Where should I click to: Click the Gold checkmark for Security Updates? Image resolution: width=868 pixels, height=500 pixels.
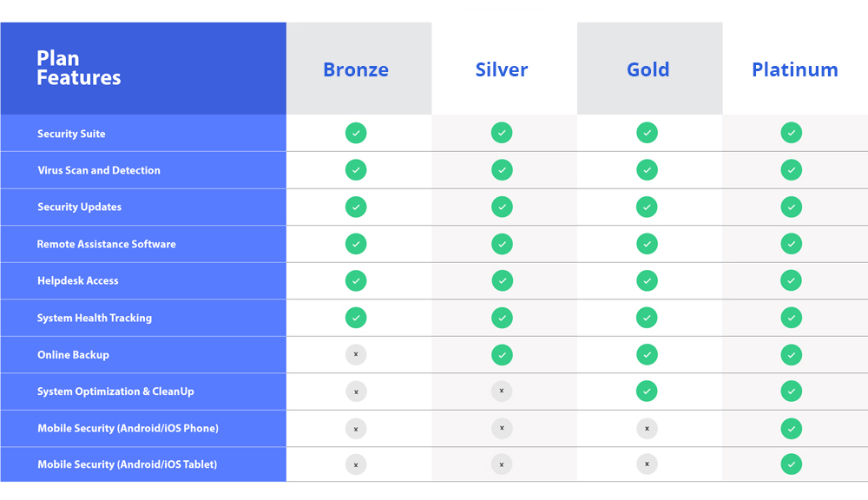click(648, 207)
